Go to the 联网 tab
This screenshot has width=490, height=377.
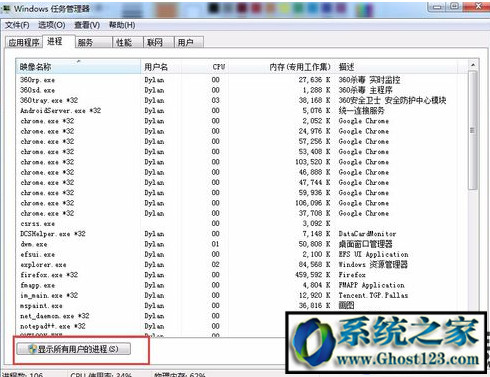tap(159, 42)
